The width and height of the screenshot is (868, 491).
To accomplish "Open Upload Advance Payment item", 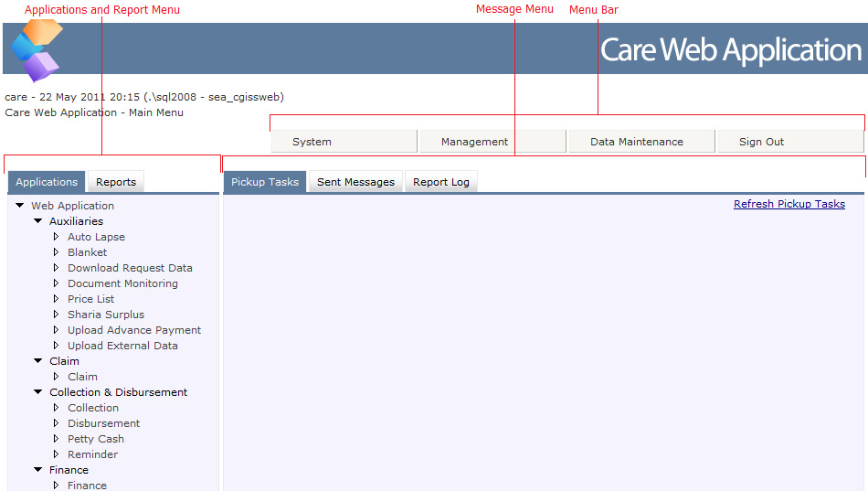I will [x=133, y=330].
